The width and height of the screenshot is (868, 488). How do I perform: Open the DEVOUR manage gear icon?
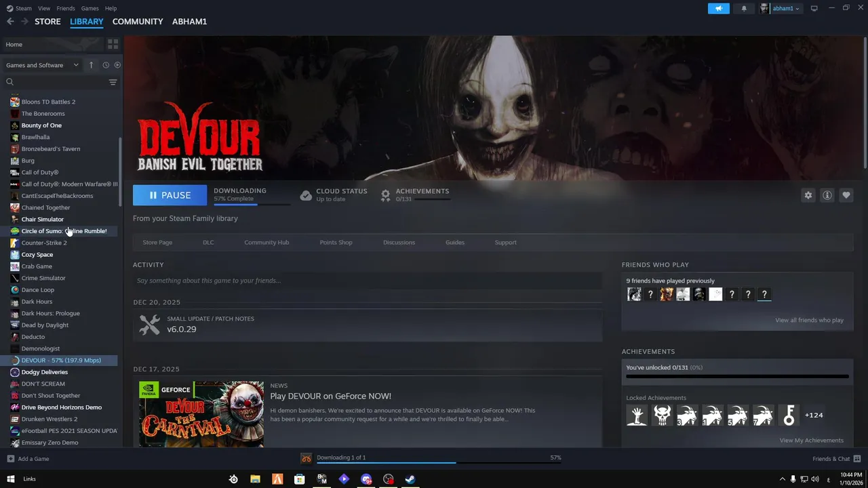pyautogui.click(x=808, y=195)
